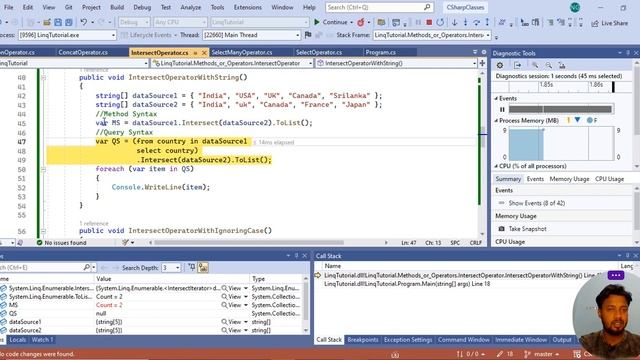Collapse the IntersectOperatorWithIgnoringCase method outline
Screen dimensions: 640x360
pyautogui.click(x=43, y=231)
